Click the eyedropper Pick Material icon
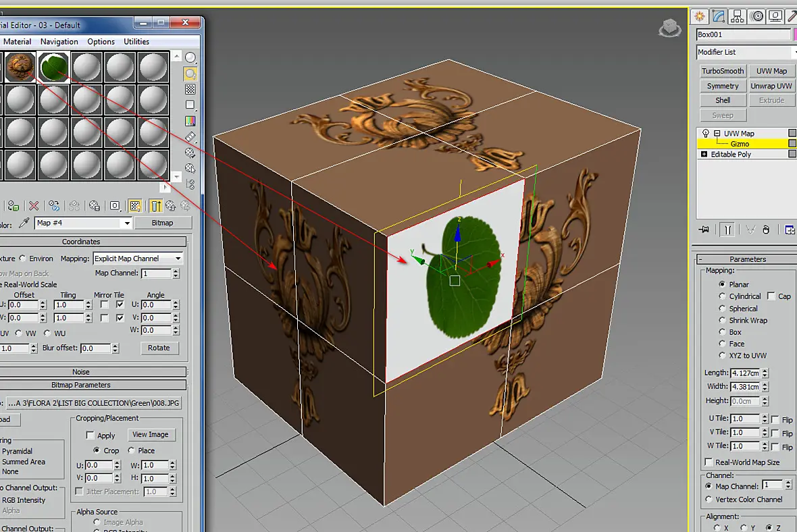 [24, 223]
